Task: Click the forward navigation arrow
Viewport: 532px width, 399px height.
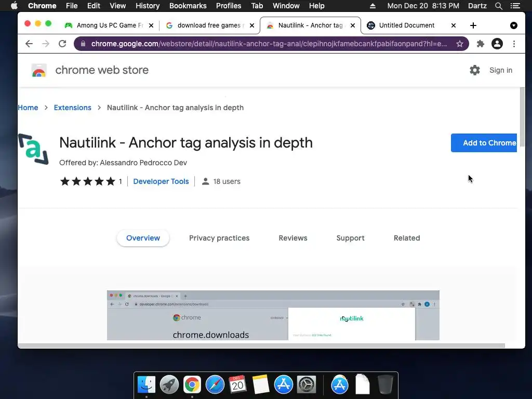Action: tap(46, 44)
